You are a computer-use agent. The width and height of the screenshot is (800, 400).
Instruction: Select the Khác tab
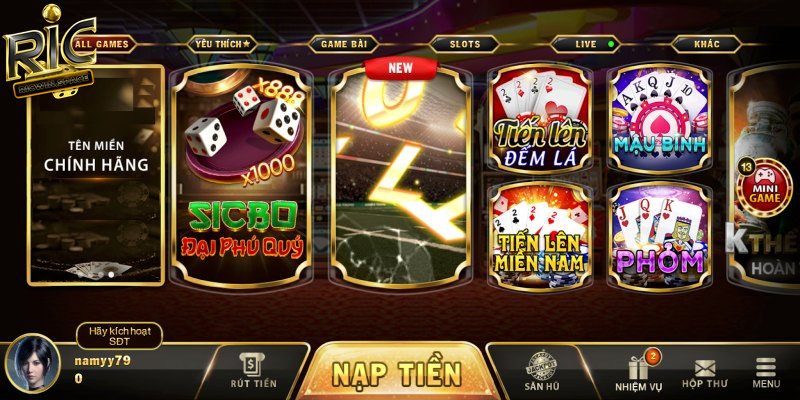pyautogui.click(x=707, y=44)
